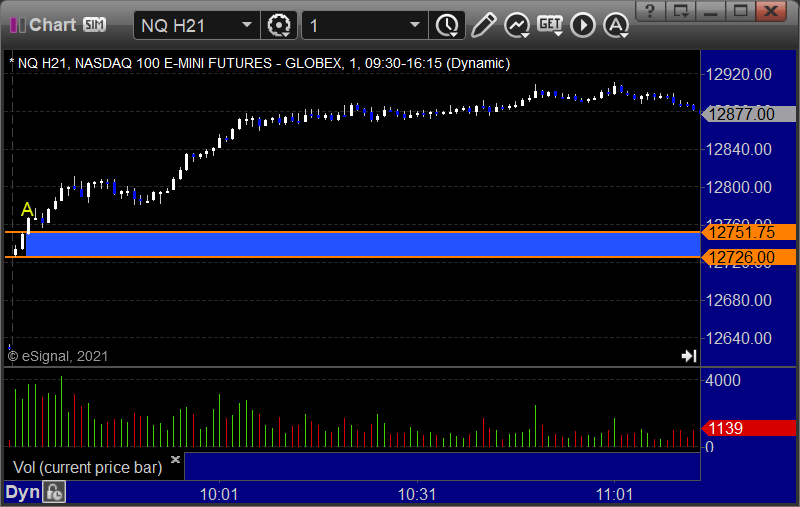This screenshot has width=800, height=507.
Task: Click the 4000 volume axis label
Action: coord(723,380)
